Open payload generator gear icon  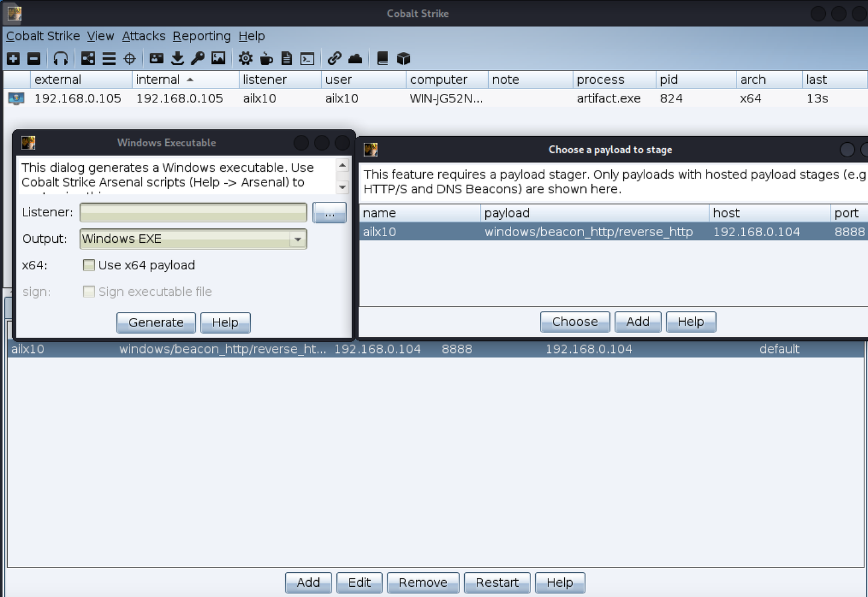(x=245, y=58)
